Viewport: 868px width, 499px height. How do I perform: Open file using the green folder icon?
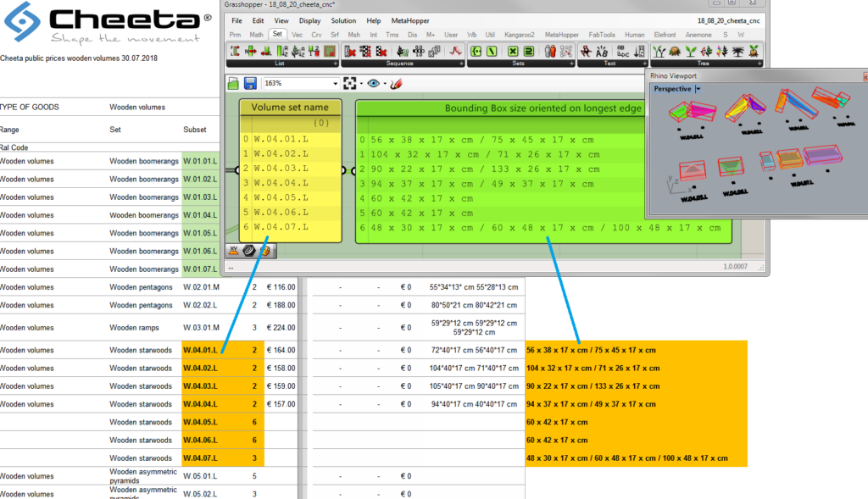point(234,84)
